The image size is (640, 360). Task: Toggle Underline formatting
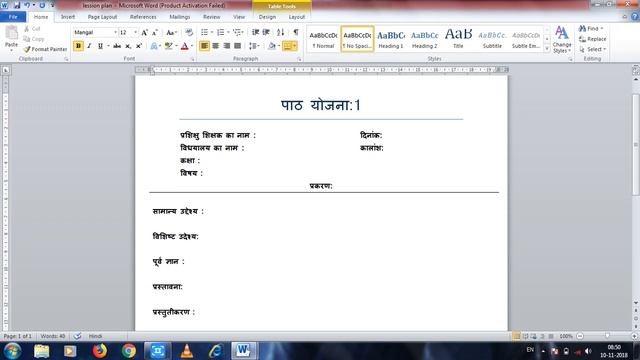(x=100, y=46)
